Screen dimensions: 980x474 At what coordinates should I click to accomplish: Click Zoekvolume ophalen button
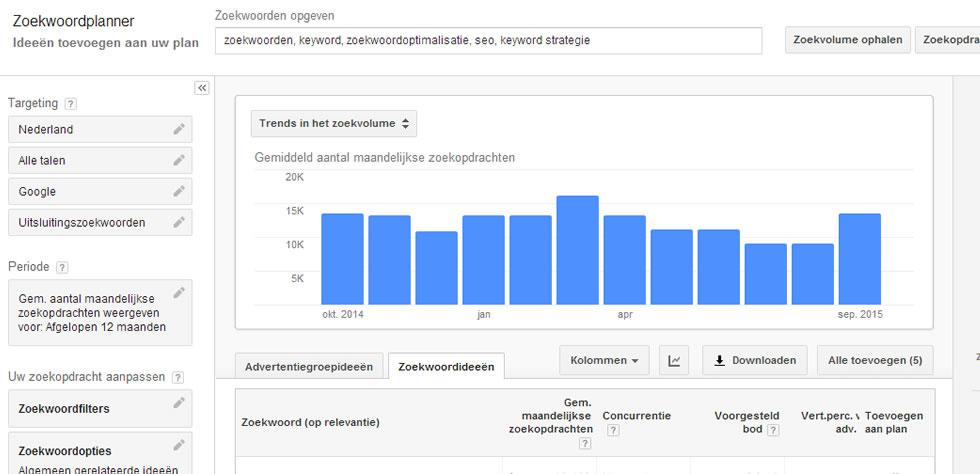tap(848, 40)
